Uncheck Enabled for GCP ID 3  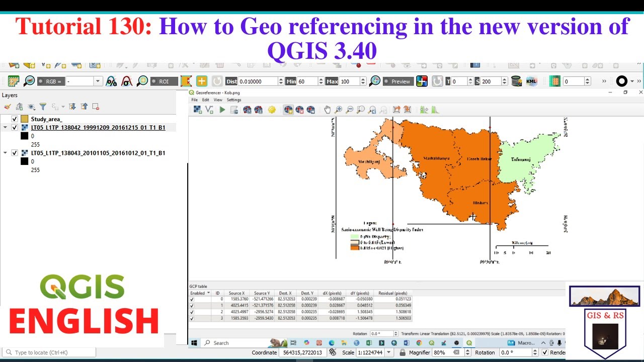coord(192,318)
